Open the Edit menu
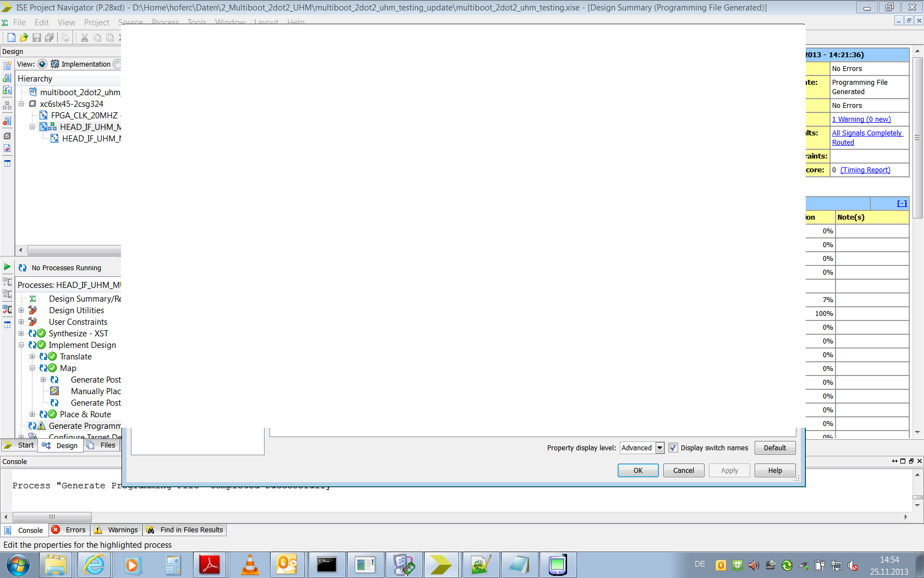This screenshot has height=578, width=924. click(x=42, y=23)
